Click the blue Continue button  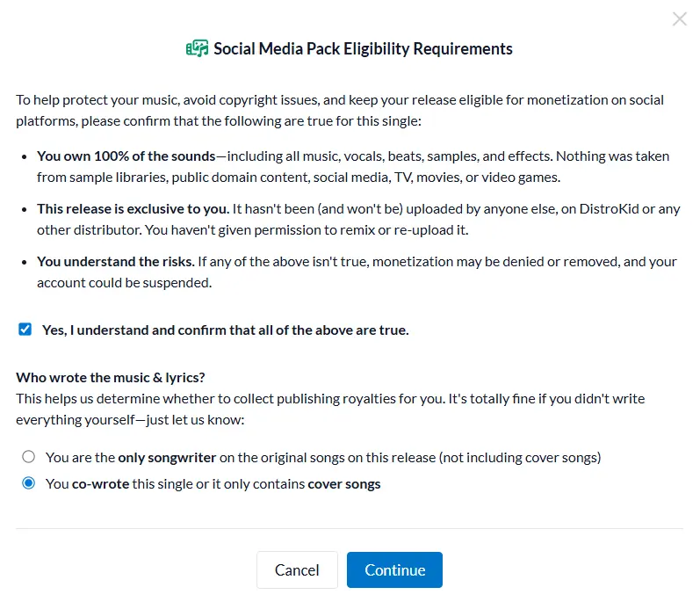394,569
